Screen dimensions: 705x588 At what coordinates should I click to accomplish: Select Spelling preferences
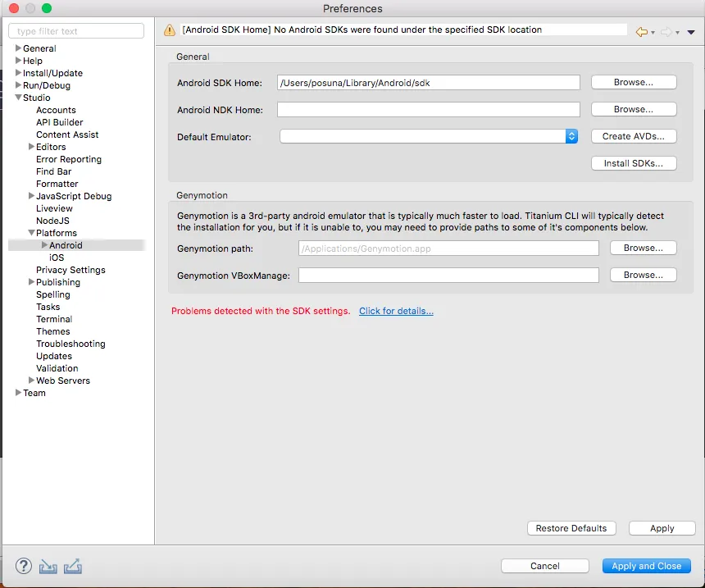click(x=53, y=294)
